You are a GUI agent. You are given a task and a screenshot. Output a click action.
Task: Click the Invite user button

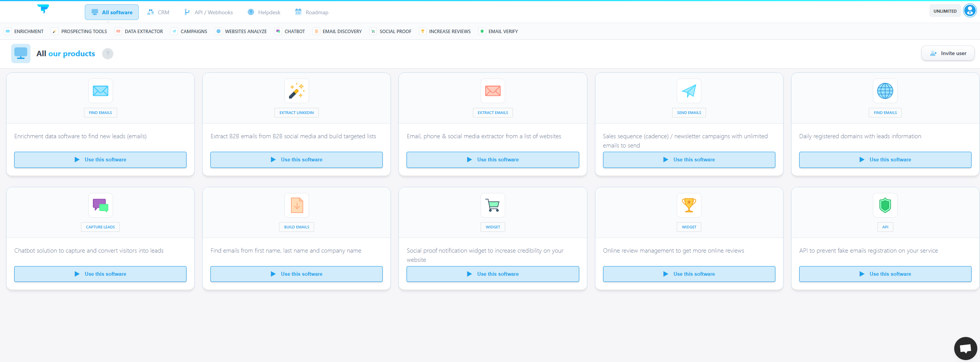(x=948, y=53)
